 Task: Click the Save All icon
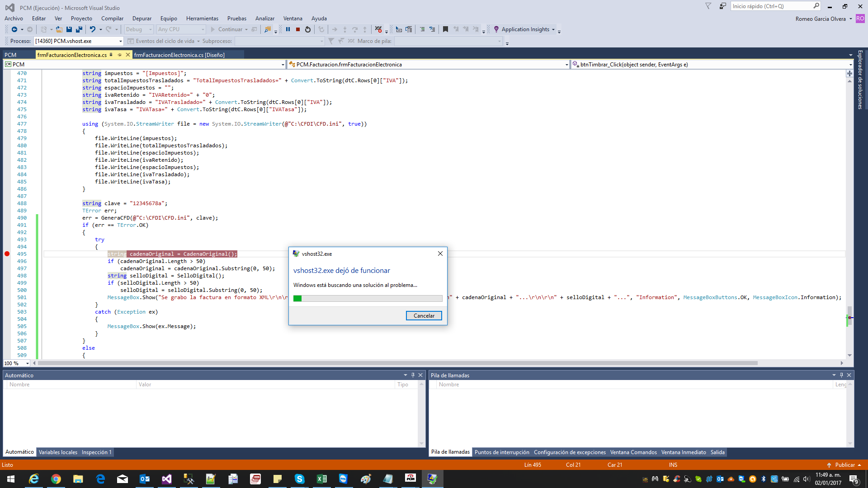tap(79, 29)
